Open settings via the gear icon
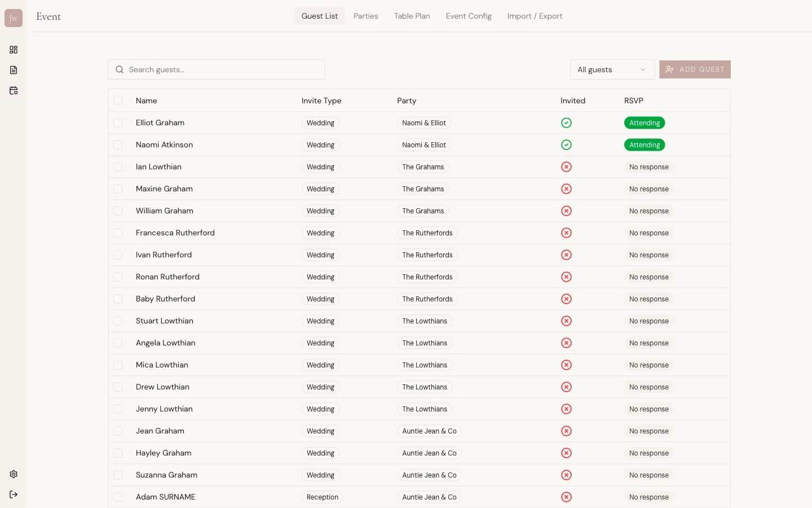812x508 pixels. pos(14,474)
